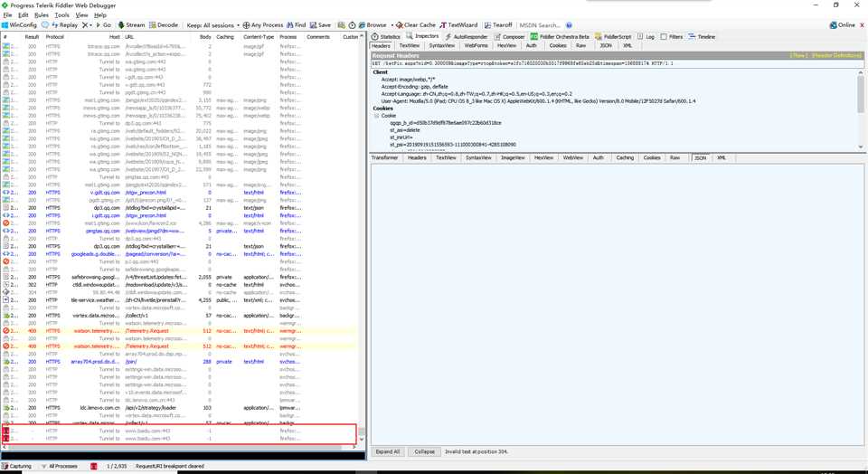This screenshot has height=474, width=868.
Task: Click the Expand All button
Action: point(388,452)
